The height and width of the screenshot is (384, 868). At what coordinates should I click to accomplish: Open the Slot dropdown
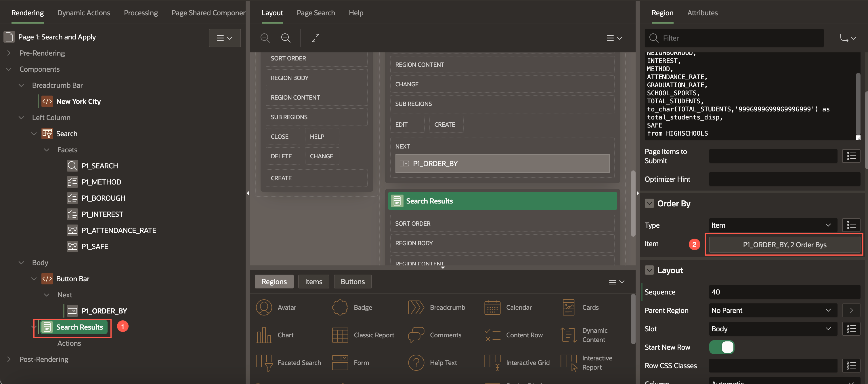(x=773, y=329)
